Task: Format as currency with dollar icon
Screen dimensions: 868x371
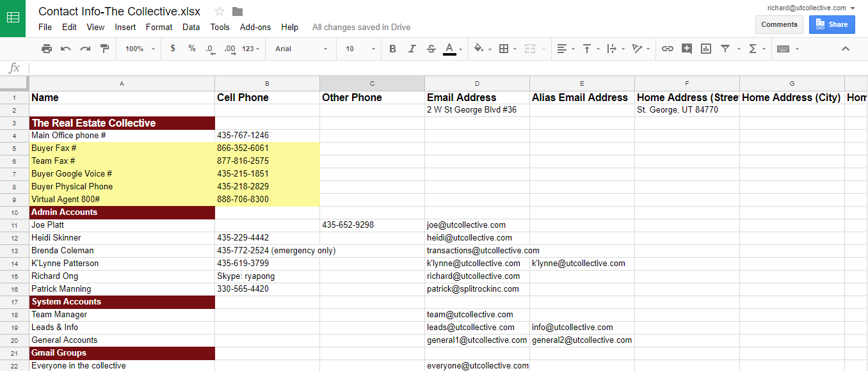Action: coord(173,49)
